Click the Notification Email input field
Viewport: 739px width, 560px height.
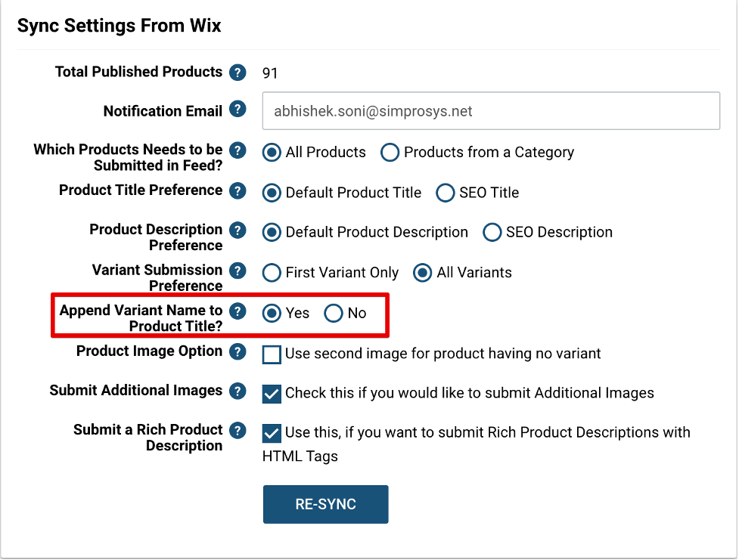click(x=491, y=111)
